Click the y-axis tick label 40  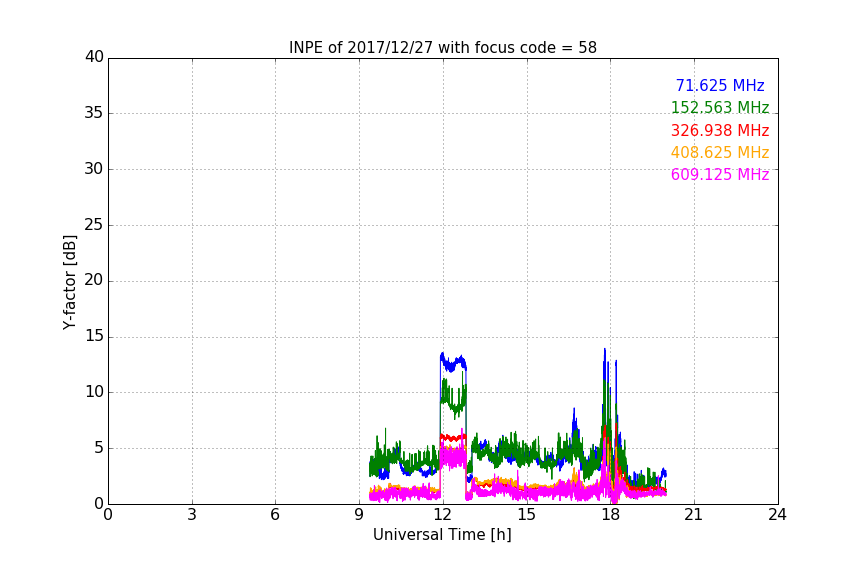[x=94, y=57]
